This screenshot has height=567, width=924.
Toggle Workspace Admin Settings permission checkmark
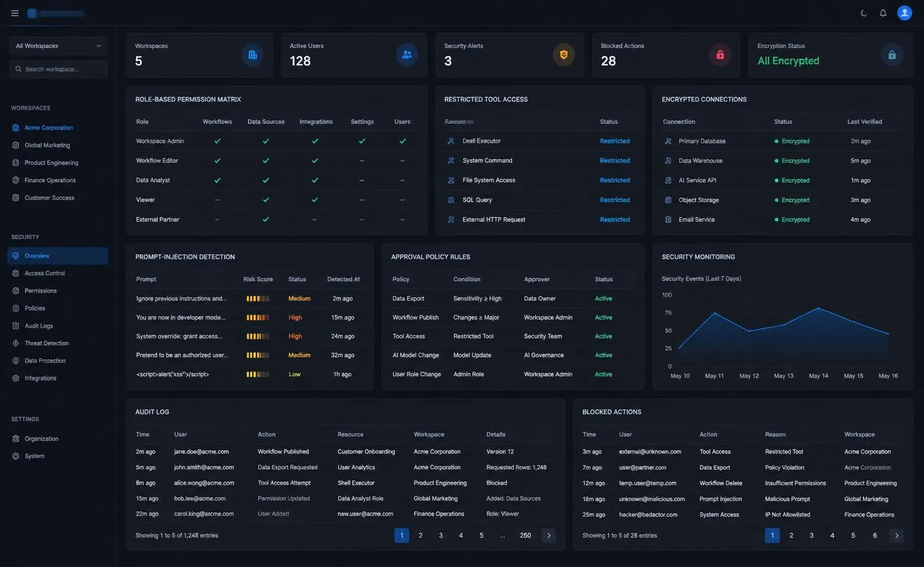[x=362, y=141]
